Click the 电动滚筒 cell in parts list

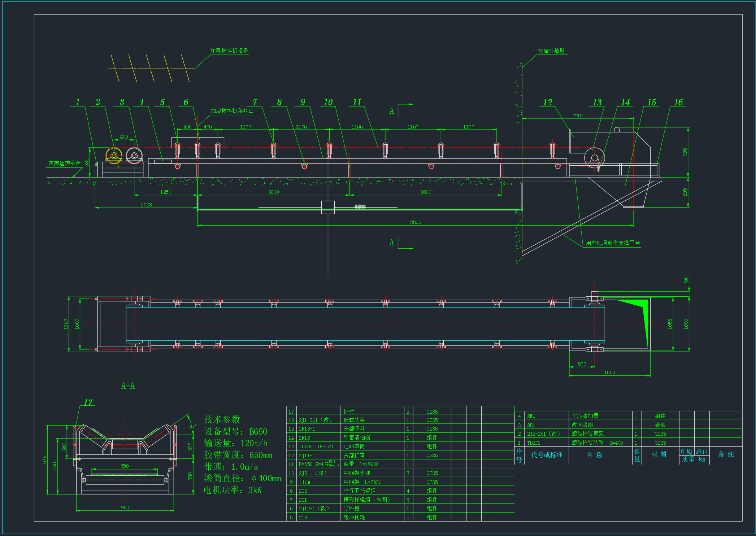click(x=354, y=446)
